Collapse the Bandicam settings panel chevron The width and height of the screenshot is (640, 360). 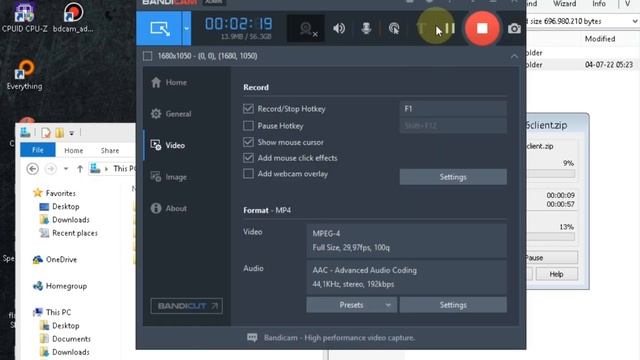[x=514, y=56]
